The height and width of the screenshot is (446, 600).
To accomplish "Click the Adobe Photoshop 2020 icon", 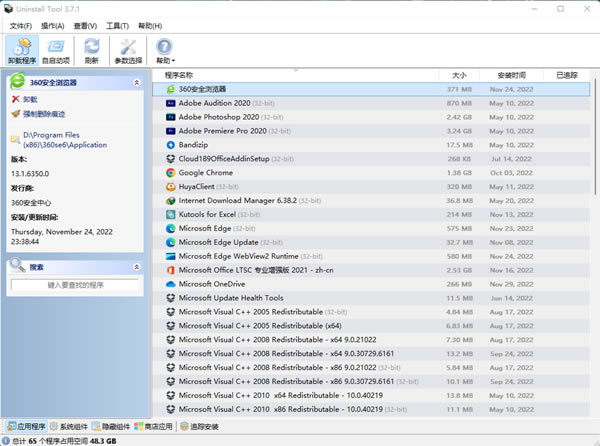I will click(171, 117).
